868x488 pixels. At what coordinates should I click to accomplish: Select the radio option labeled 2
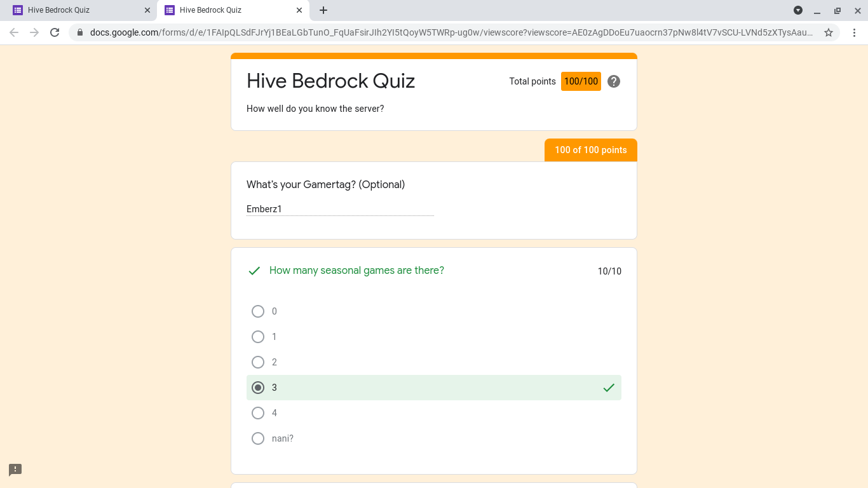[x=258, y=362]
